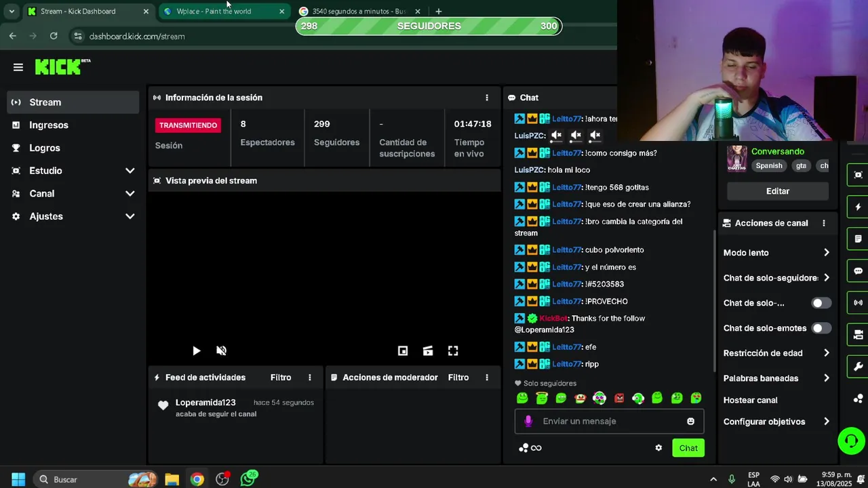This screenshot has width=868, height=488.
Task: Open the Kick hamburger menu
Action: tap(18, 67)
